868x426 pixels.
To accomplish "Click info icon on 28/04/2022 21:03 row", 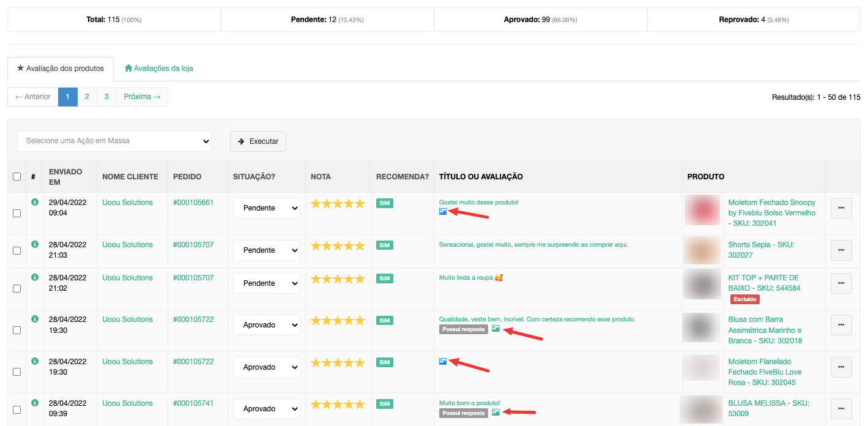I will tap(35, 244).
